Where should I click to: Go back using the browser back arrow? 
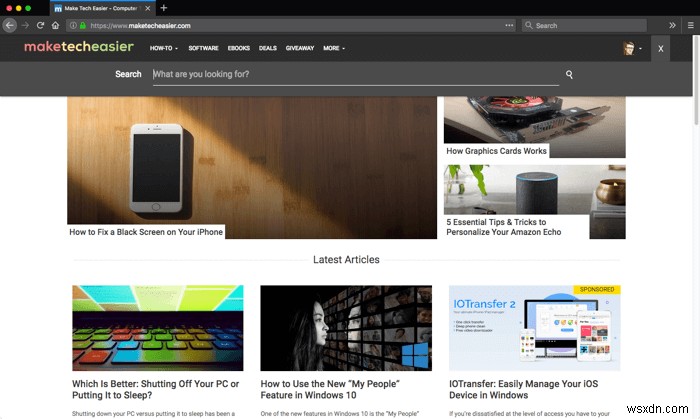pos(9,25)
